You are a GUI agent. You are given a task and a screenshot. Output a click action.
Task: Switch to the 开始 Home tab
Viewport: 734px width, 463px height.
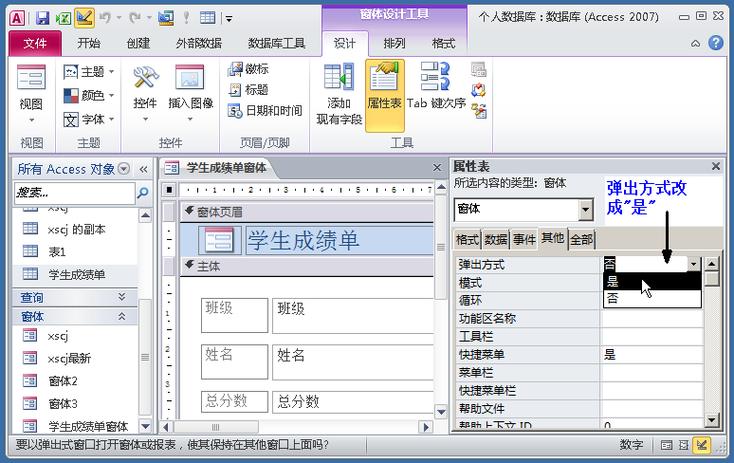click(x=89, y=44)
